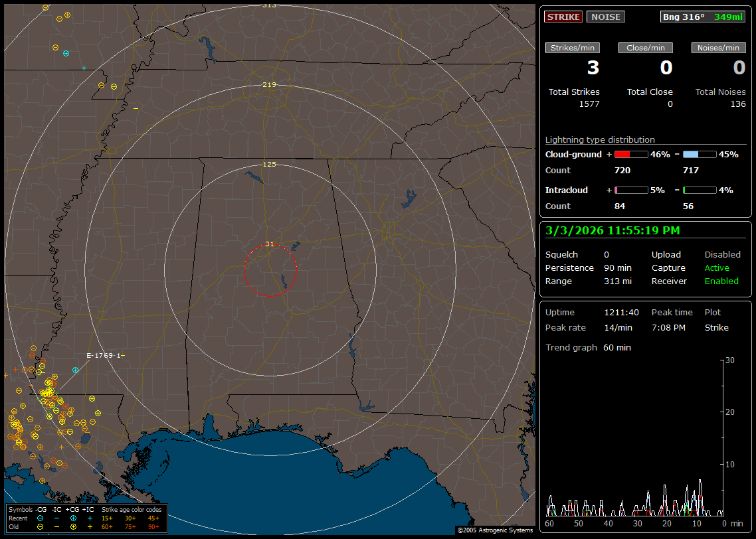Toggle the STRIKE indicator
756x539 pixels.
click(x=563, y=17)
